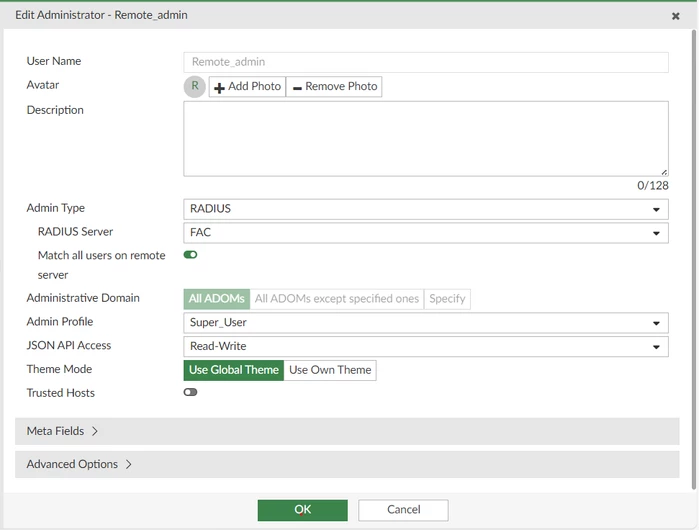
Task: Toggle Match all users on remote server
Action: 190,255
